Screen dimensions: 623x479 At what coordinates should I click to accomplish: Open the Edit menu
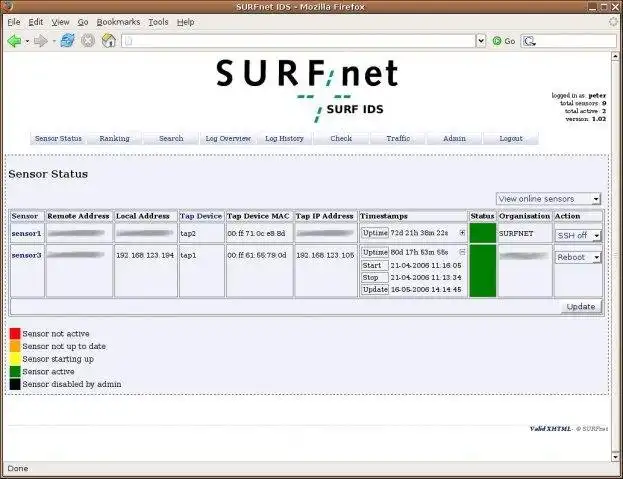[35, 22]
